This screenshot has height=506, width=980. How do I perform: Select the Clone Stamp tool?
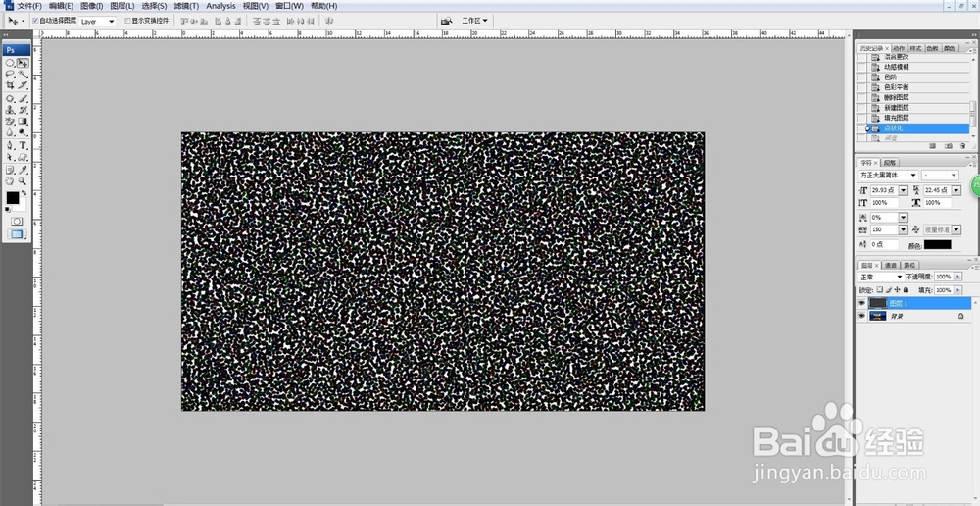(10, 110)
